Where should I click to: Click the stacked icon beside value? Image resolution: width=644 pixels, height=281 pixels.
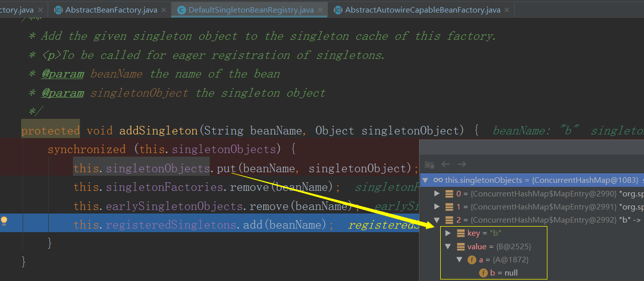[460, 247]
